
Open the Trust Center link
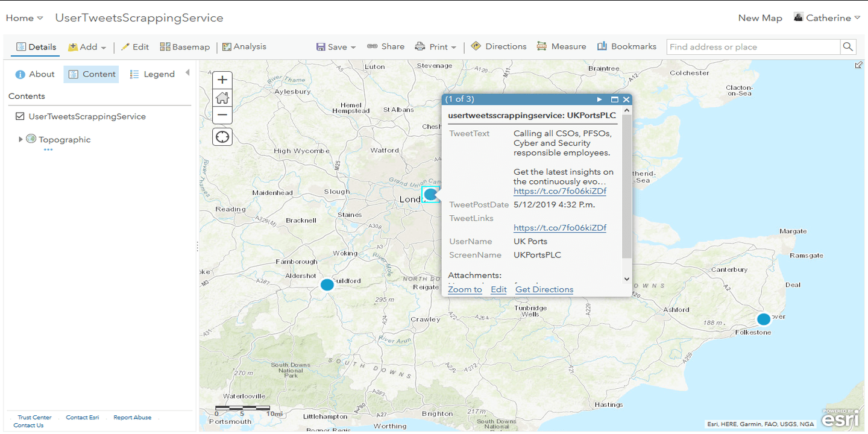point(34,417)
